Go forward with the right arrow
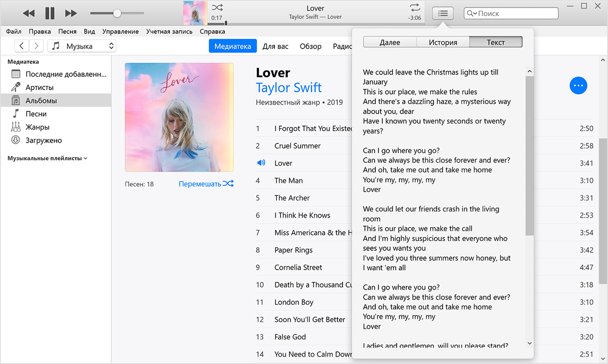The image size is (608, 364). point(37,46)
